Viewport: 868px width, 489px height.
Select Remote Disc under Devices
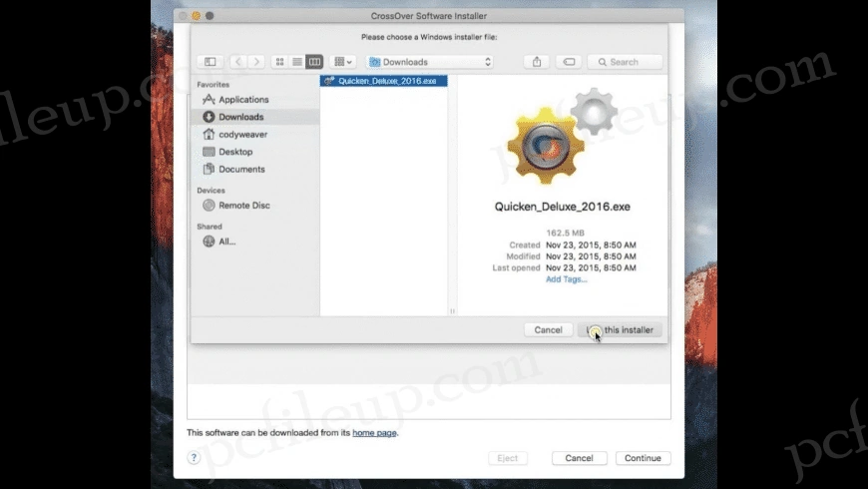[244, 206]
